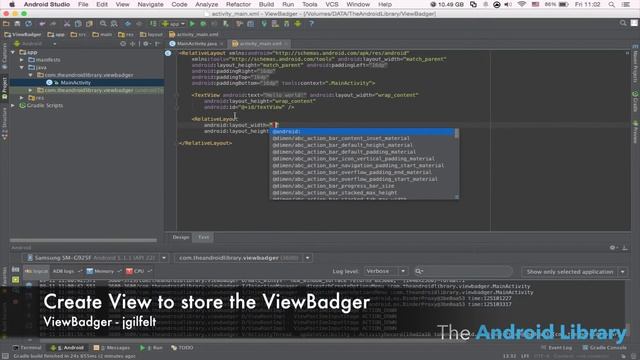640x360 pixels.
Task: Open the VCS menu
Action: 332,4
